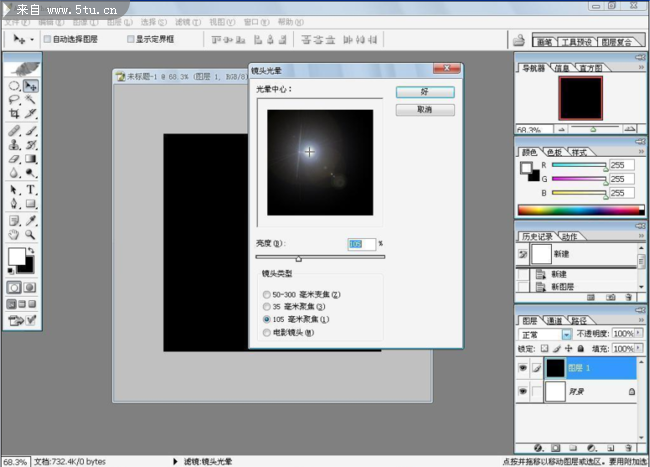The width and height of the screenshot is (650, 467).
Task: Select the Zoom magnifier tool
Action: click(31, 235)
